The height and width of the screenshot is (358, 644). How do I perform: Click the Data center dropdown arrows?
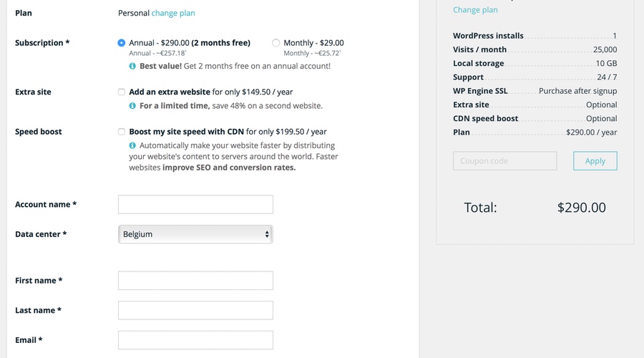click(x=267, y=234)
